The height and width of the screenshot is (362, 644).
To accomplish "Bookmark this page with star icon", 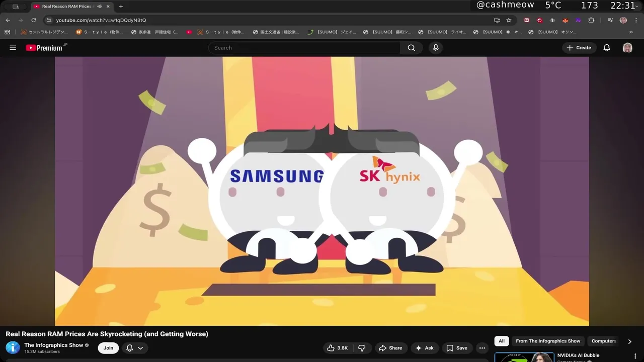I will click(x=509, y=20).
